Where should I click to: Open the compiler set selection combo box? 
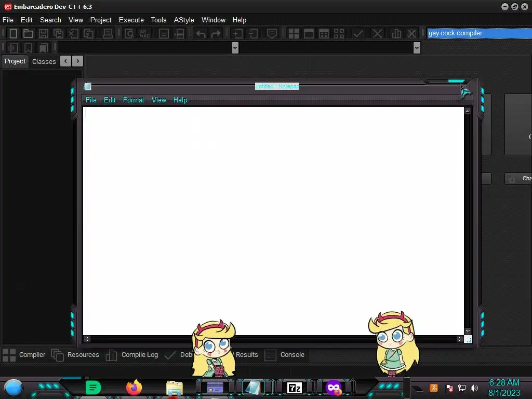tap(480, 33)
